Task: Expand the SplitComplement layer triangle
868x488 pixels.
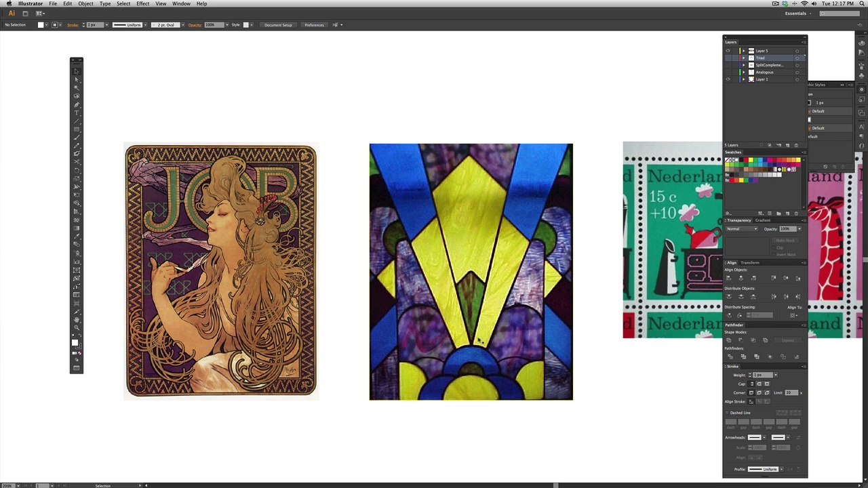Action: point(744,65)
